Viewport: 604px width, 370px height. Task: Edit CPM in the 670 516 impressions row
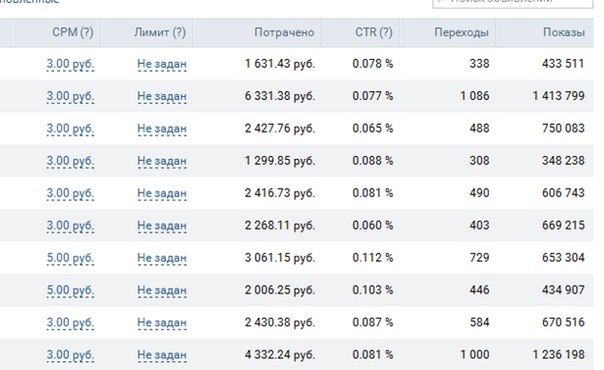[x=70, y=323]
